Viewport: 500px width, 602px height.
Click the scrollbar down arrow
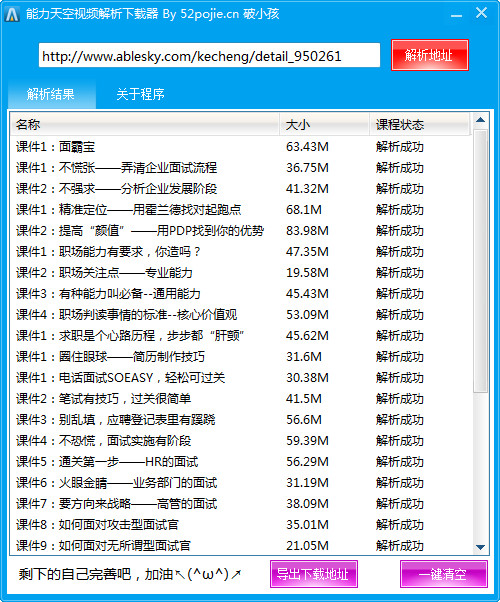tap(480, 547)
